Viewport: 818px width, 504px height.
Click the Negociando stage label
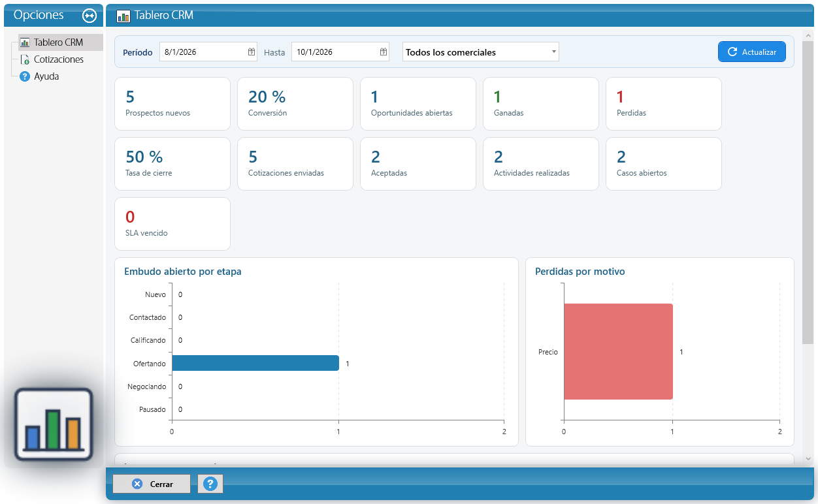(147, 386)
